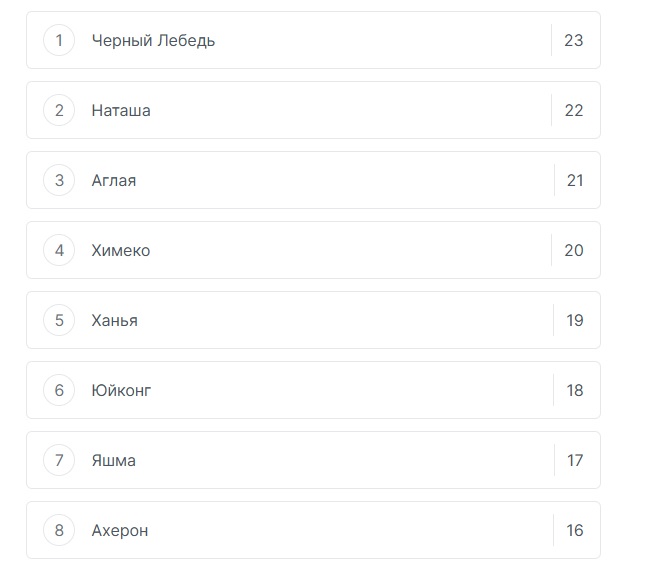657x566 pixels.
Task: Select the Черный Лебедь entry name
Action: pos(153,41)
